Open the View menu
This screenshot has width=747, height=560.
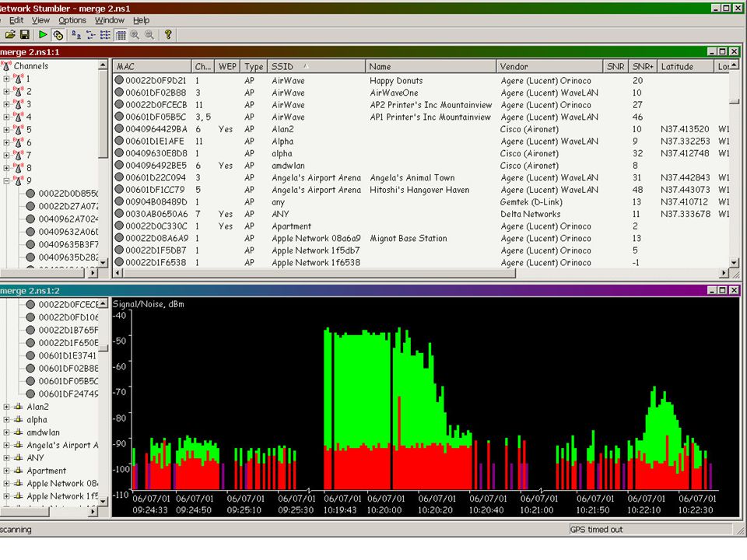tap(40, 20)
